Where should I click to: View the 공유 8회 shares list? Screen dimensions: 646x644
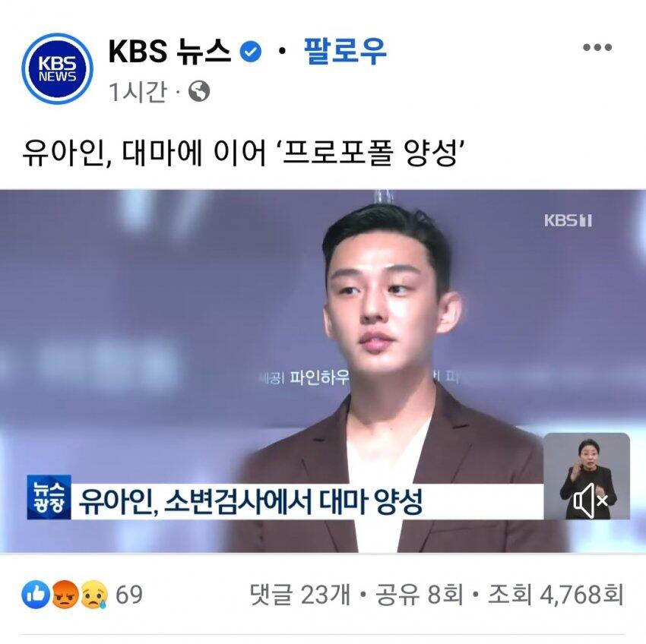point(420,594)
